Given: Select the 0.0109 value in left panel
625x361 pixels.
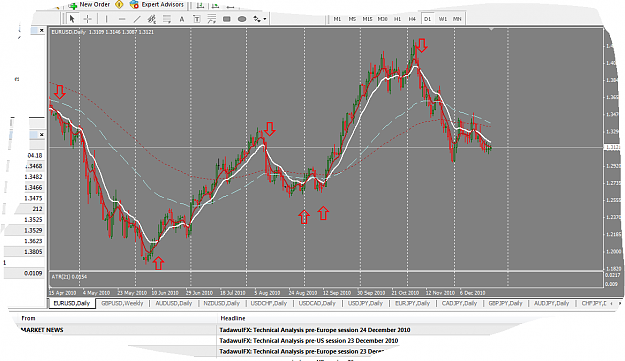Looking at the screenshot, I should click(x=33, y=273).
